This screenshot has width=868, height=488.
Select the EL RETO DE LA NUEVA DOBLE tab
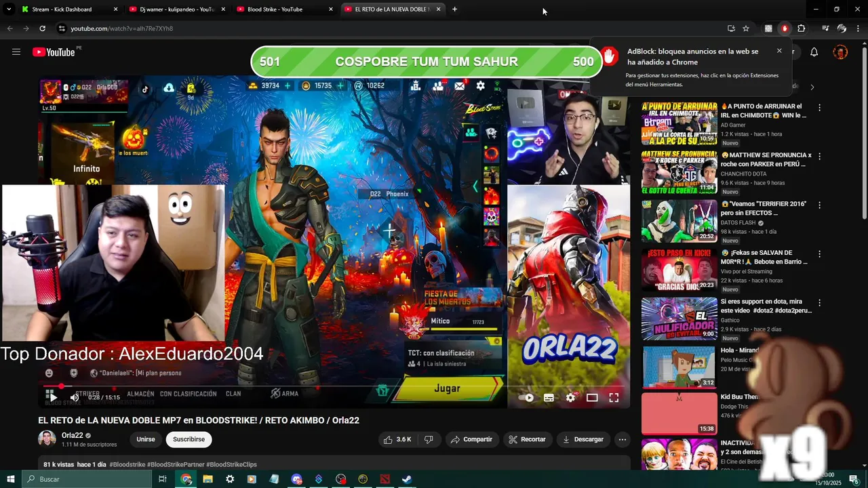pos(392,9)
